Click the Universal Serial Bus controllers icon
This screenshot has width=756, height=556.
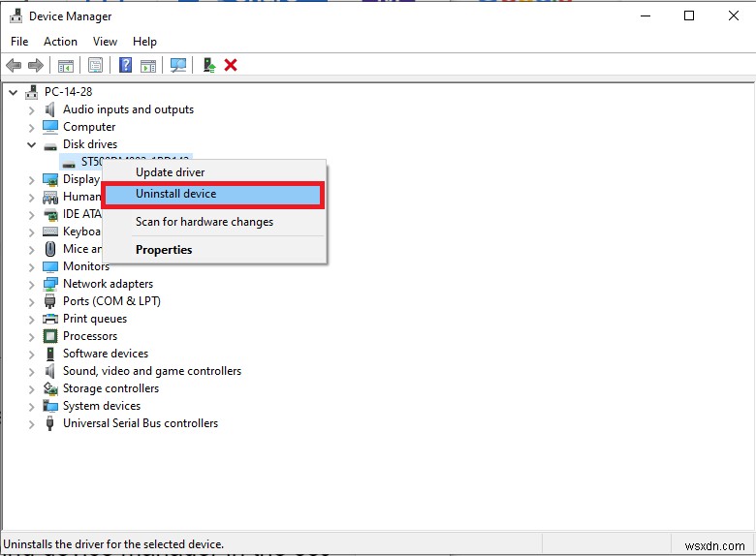49,423
